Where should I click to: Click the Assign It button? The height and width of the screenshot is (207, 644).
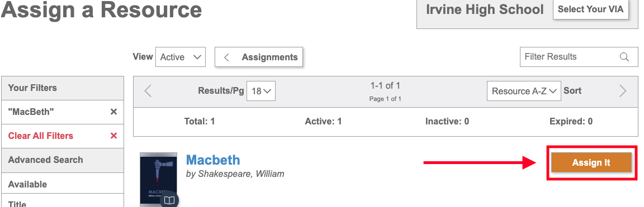(591, 163)
